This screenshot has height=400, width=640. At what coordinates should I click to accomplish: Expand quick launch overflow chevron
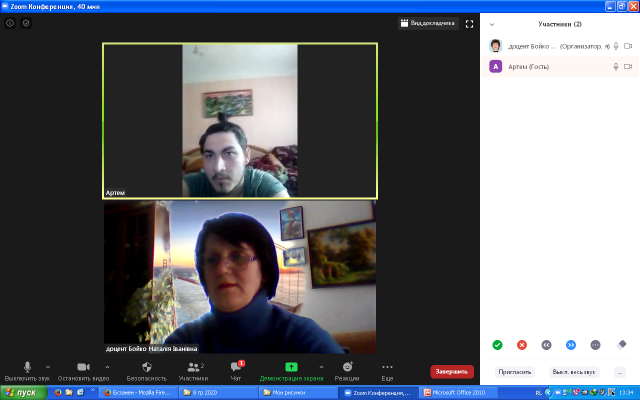click(x=93, y=391)
